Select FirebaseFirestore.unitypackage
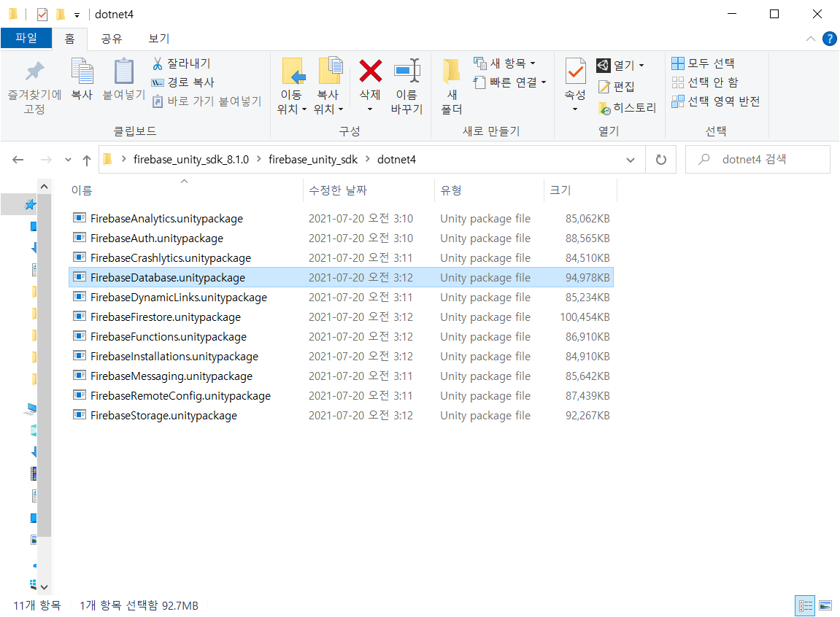 (x=342, y=317)
